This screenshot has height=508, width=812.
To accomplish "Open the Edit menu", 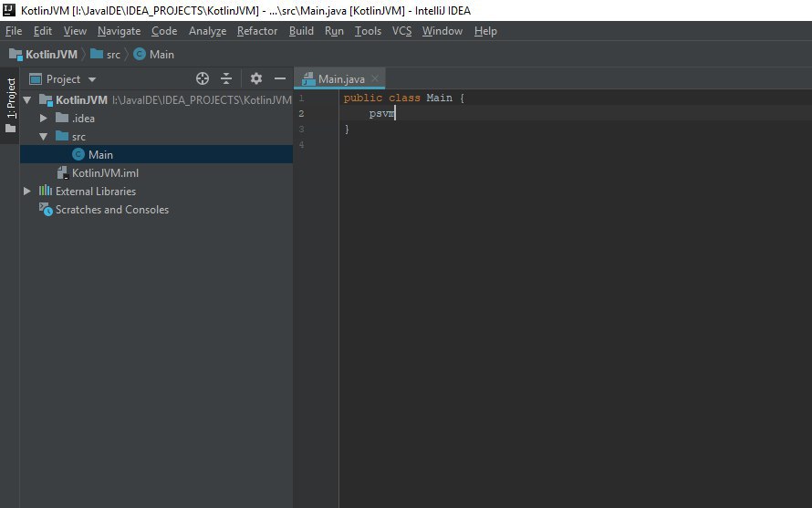I will (43, 31).
